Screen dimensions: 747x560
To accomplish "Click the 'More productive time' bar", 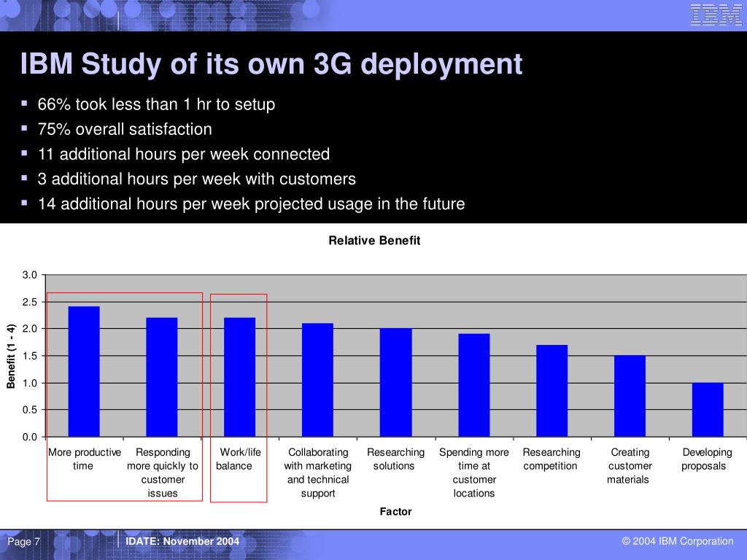I will click(x=84, y=371).
